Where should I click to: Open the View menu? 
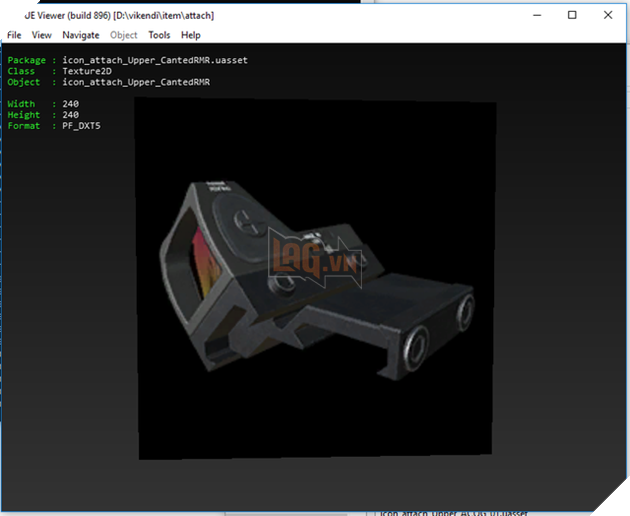click(41, 35)
